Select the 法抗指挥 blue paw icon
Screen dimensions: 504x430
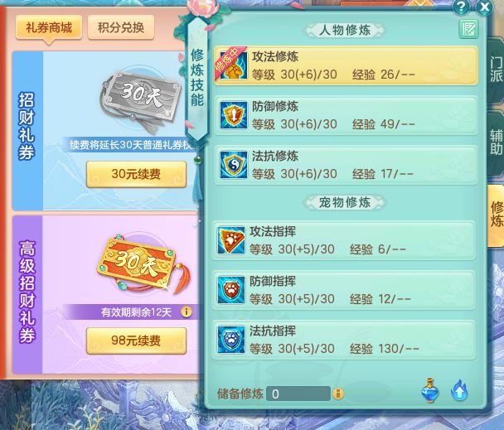coord(231,340)
